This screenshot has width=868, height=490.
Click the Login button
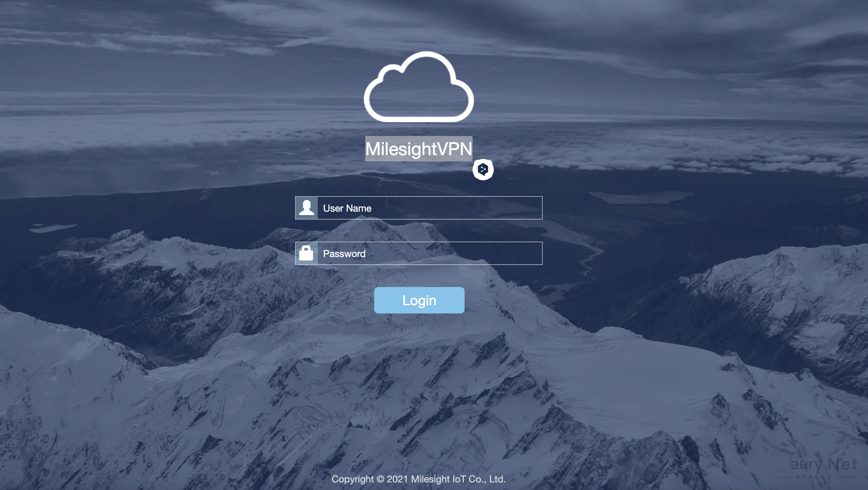point(419,300)
